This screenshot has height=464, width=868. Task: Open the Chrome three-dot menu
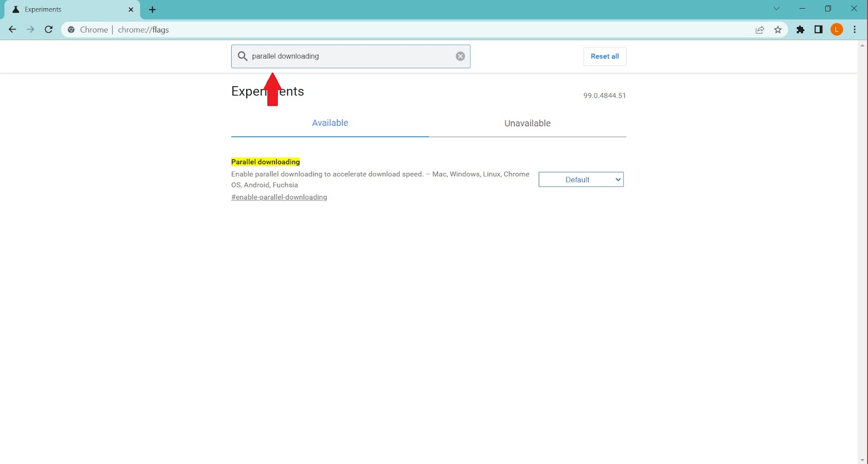pos(855,30)
